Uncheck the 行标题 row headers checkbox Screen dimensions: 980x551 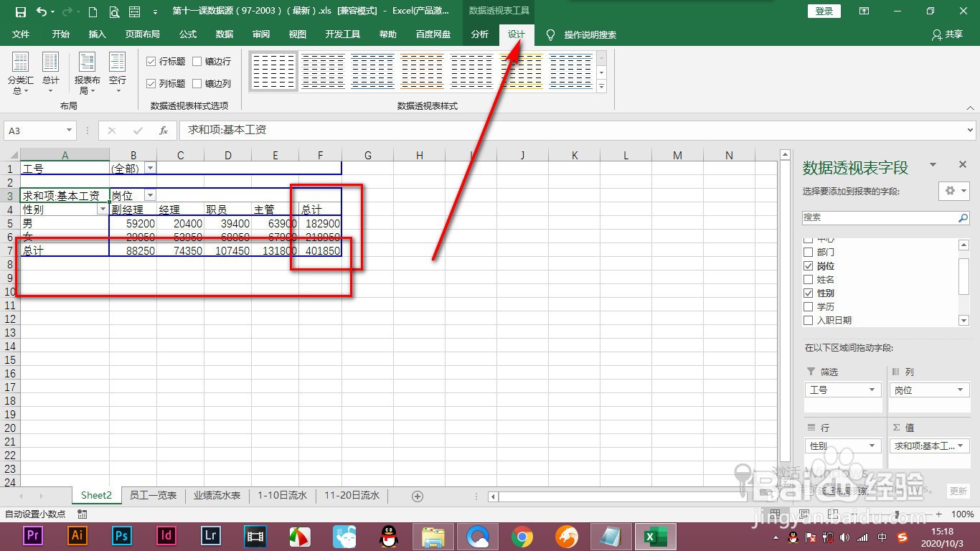tap(151, 62)
